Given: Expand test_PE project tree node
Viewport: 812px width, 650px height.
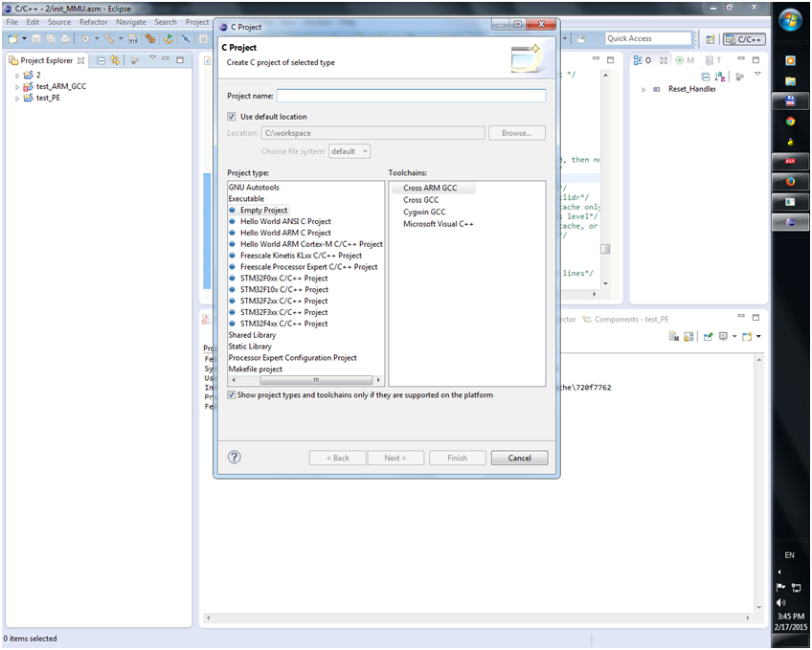Looking at the screenshot, I should 17,99.
